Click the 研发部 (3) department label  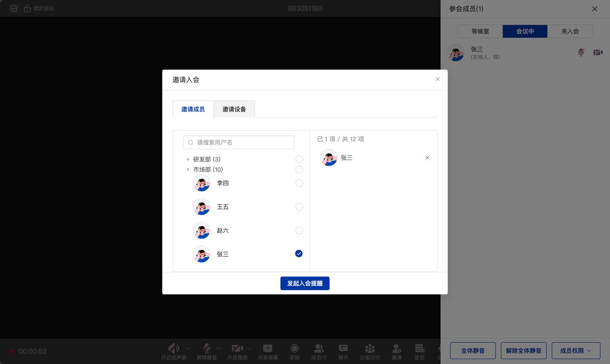(207, 159)
